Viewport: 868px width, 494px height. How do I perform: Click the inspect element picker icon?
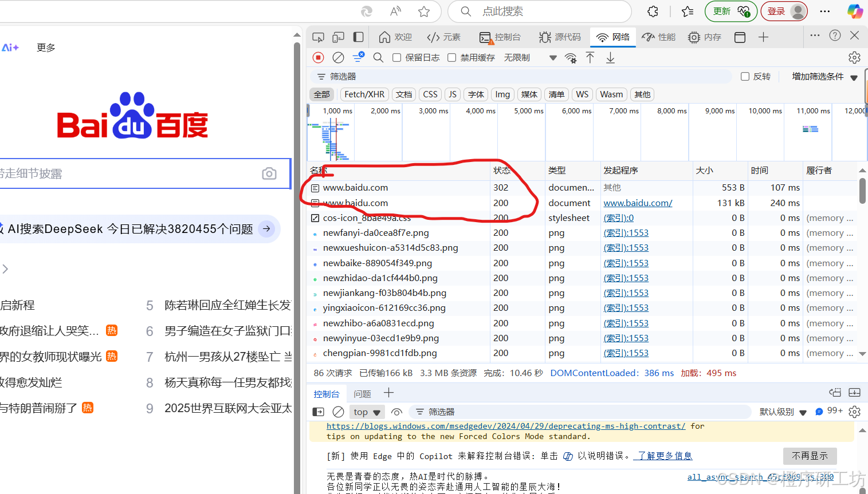point(318,37)
